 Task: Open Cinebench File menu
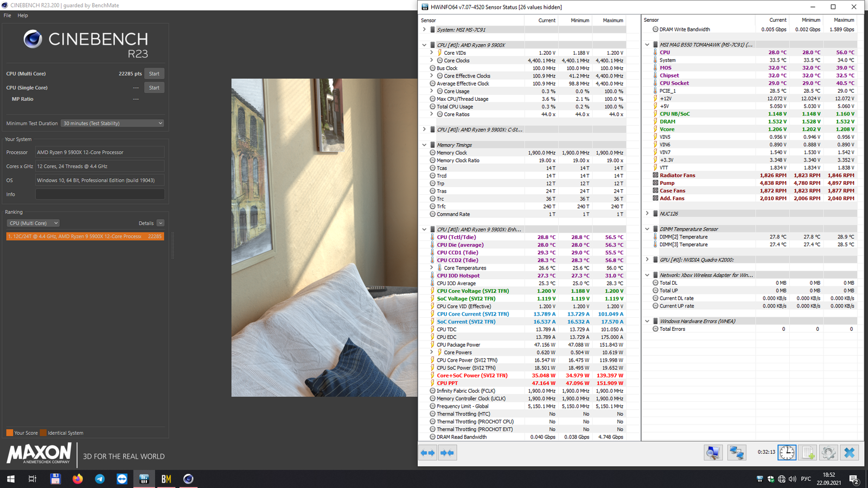click(7, 15)
